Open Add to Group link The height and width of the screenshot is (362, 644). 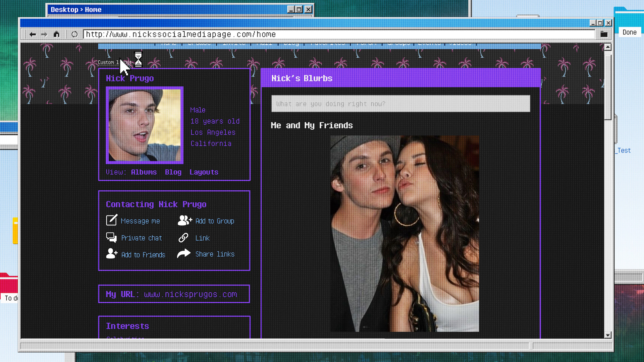point(215,221)
